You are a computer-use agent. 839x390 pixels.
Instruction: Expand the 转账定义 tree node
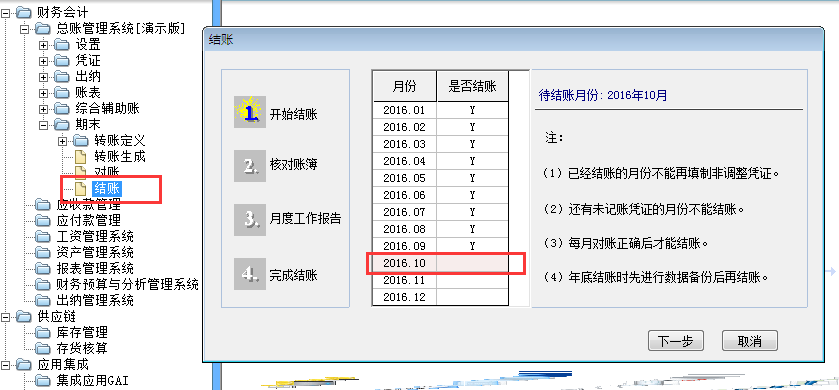click(x=63, y=141)
